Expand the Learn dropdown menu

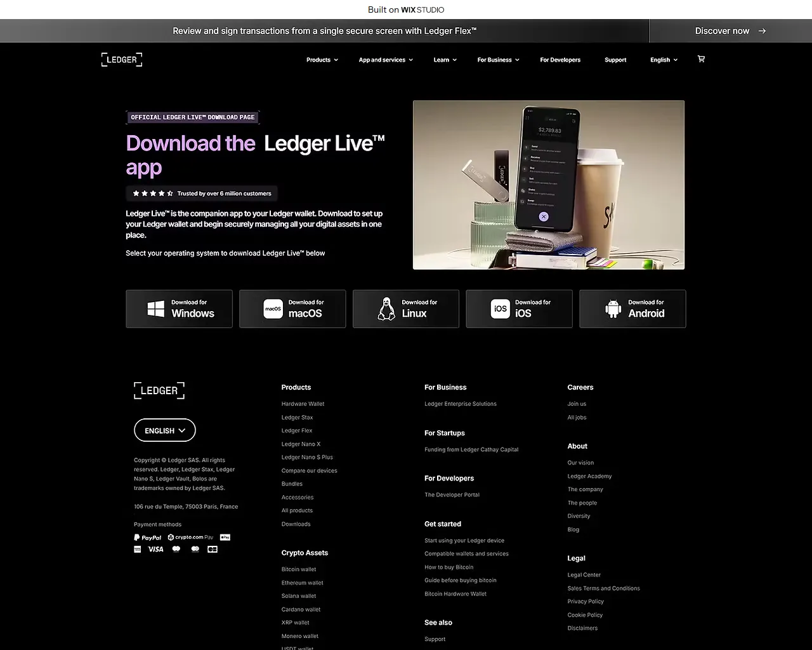[445, 60]
